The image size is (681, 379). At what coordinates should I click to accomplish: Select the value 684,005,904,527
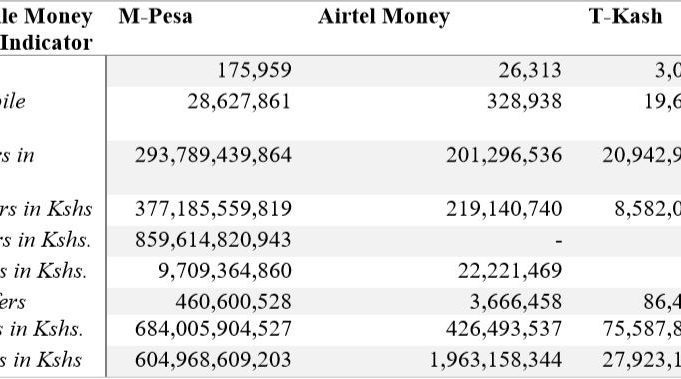point(213,329)
